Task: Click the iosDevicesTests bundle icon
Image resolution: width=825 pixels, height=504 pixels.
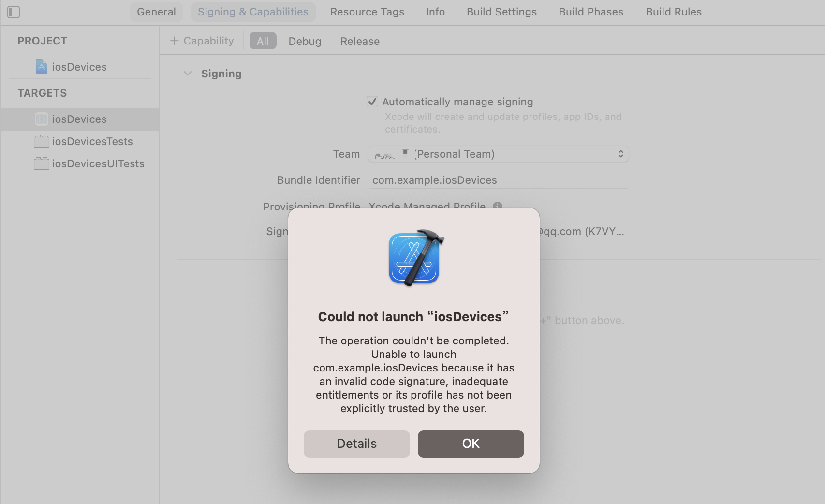Action: [x=42, y=141]
